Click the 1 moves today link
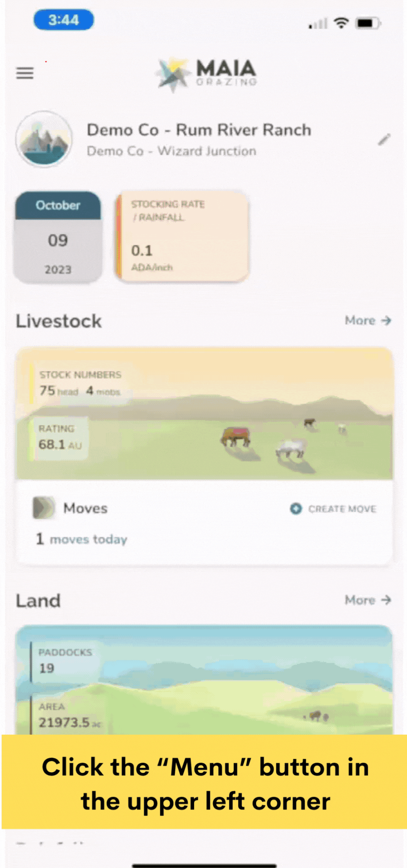The image size is (407, 868). (81, 539)
